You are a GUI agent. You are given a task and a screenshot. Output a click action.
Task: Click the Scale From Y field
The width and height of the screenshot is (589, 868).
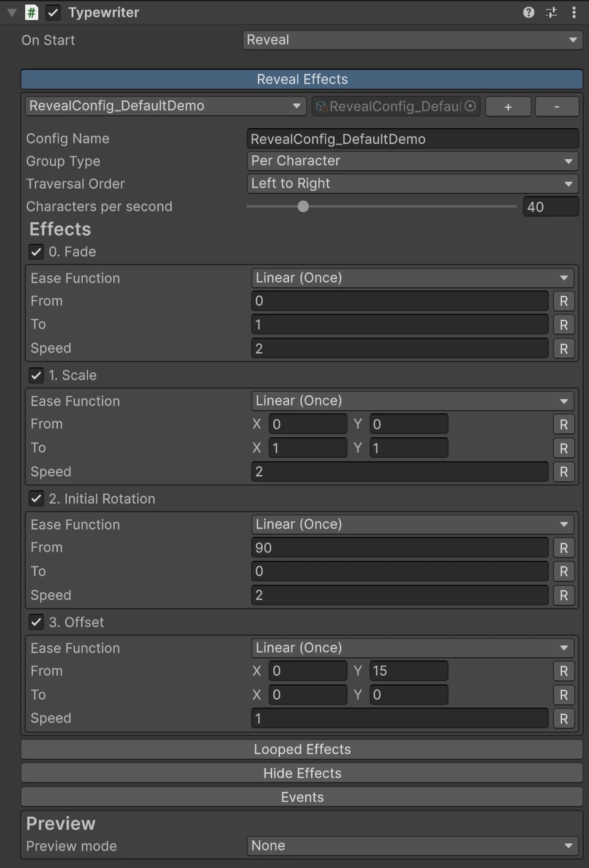click(x=408, y=424)
